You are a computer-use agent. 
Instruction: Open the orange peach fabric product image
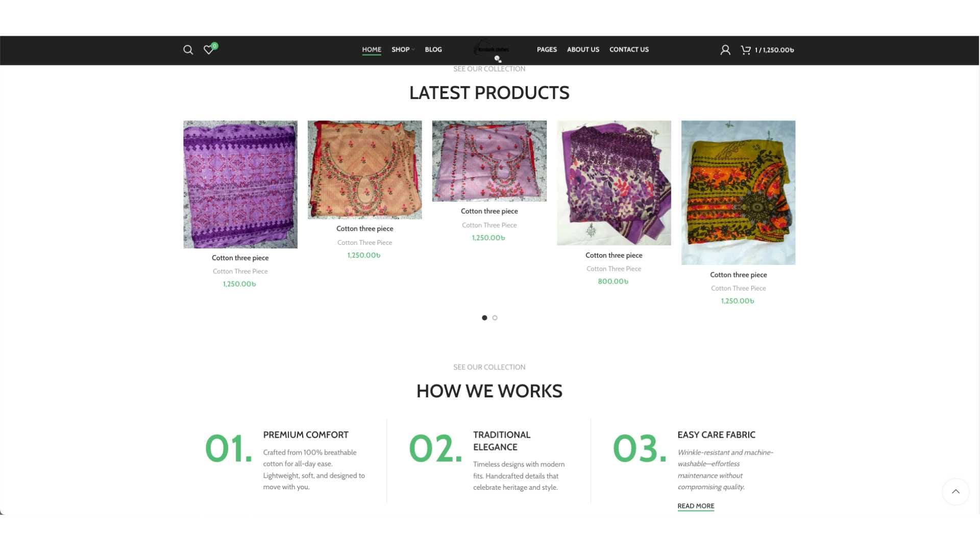(365, 170)
